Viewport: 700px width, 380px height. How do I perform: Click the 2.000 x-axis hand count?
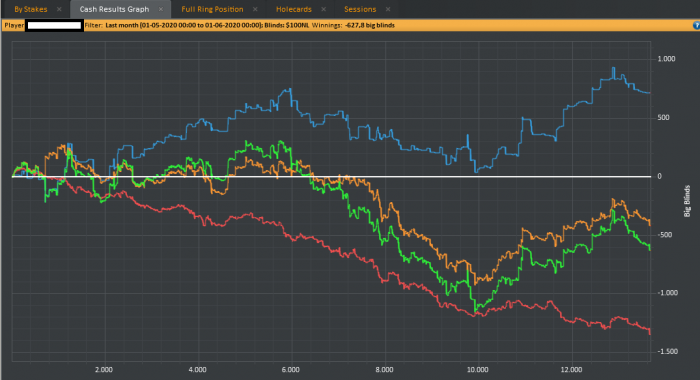click(104, 370)
